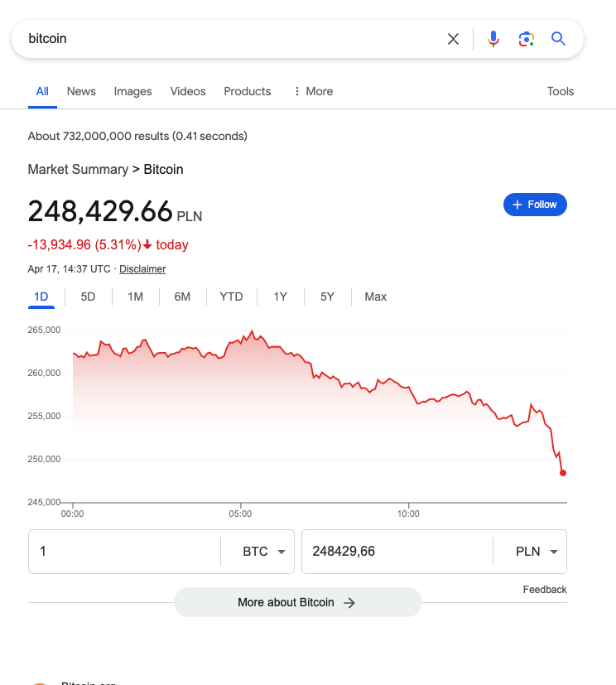Click the Market Summary breadcrumb
616x685 pixels.
point(78,170)
